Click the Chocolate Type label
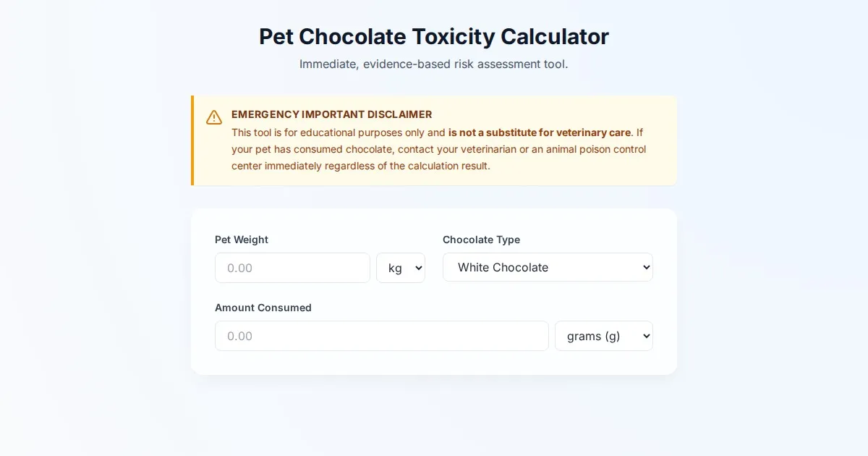 pos(481,240)
